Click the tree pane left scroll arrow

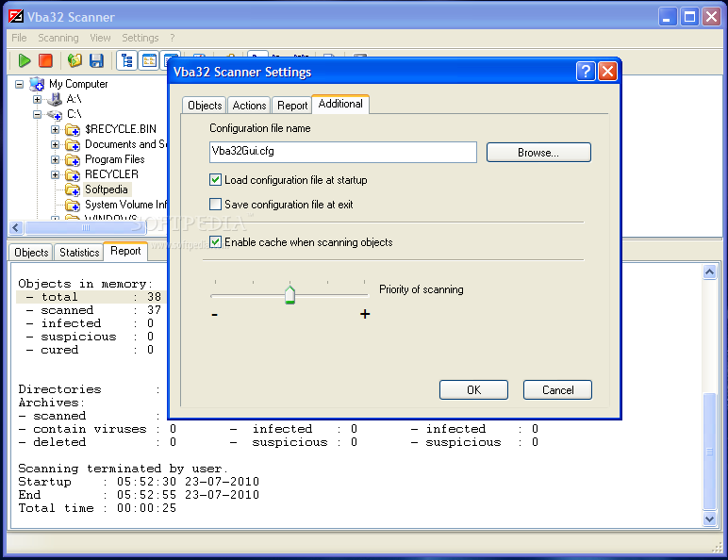(x=16, y=227)
